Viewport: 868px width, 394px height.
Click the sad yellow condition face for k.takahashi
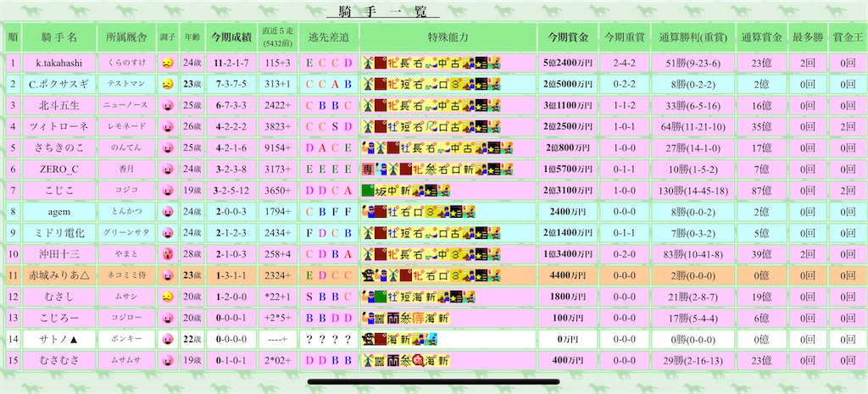(167, 63)
